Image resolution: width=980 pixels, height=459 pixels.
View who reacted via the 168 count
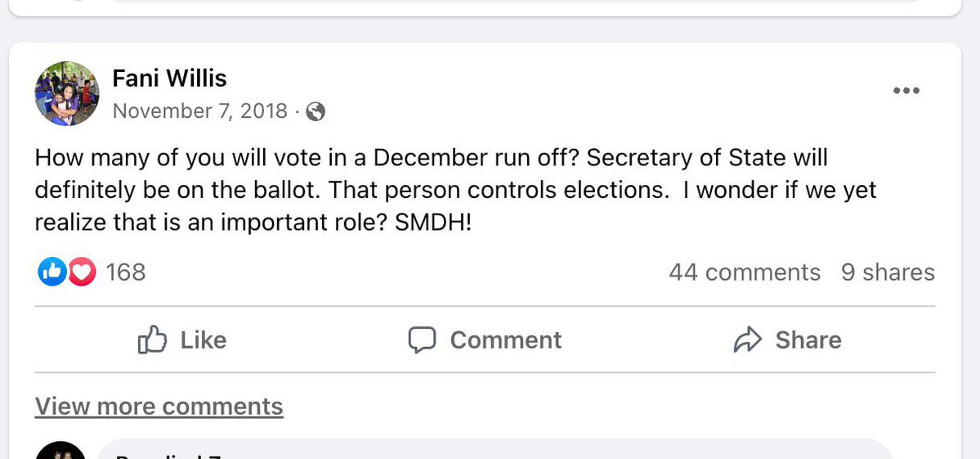pyautogui.click(x=126, y=272)
